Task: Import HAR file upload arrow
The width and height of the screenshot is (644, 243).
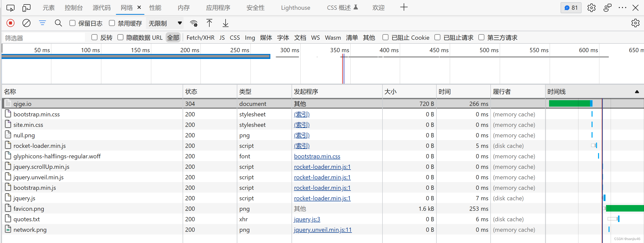Action: 209,23
